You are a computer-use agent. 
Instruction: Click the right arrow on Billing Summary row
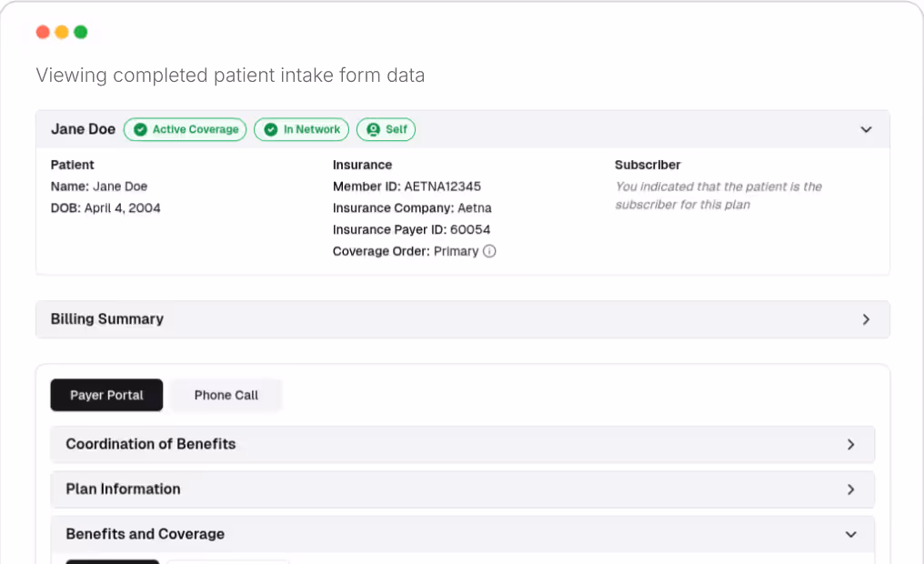coord(865,319)
